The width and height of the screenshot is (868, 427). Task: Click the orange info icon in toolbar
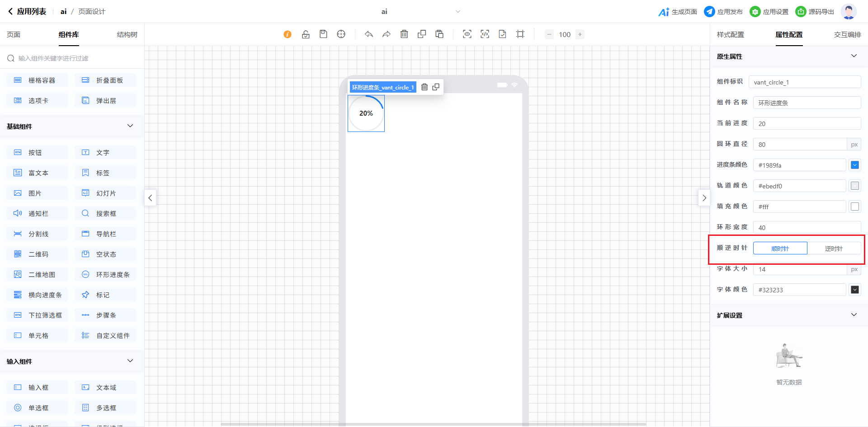click(288, 34)
